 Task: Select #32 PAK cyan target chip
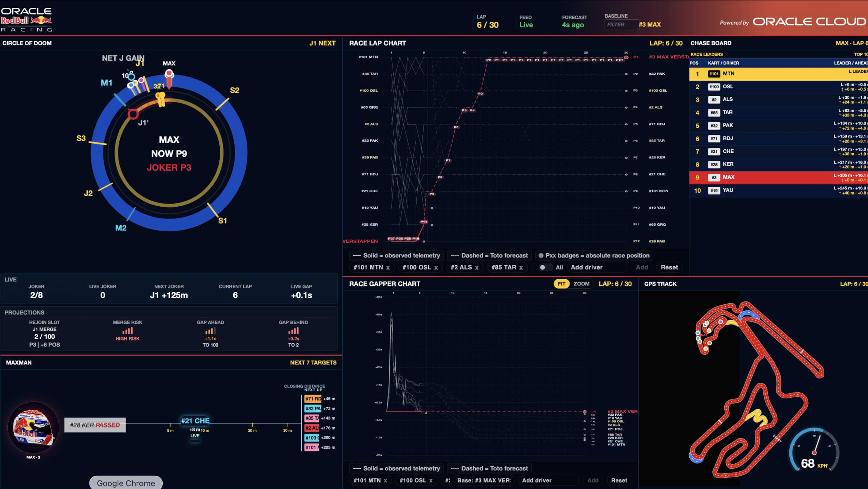coord(313,409)
